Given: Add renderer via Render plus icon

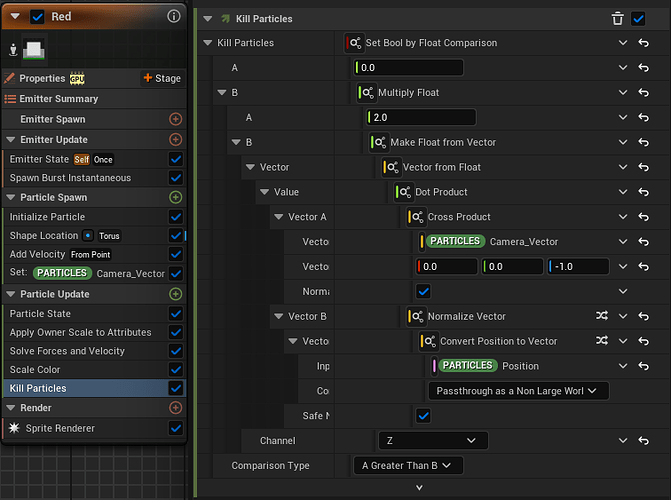Looking at the screenshot, I should [x=175, y=408].
